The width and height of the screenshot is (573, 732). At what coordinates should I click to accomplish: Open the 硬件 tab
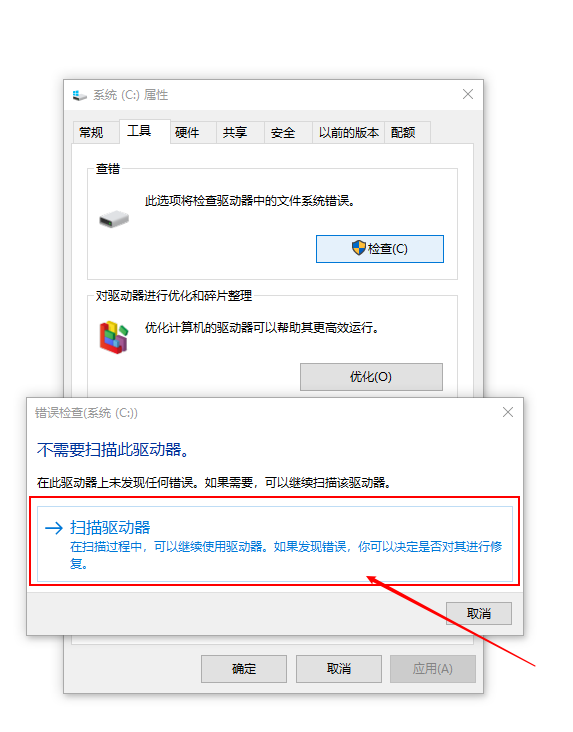tap(187, 133)
